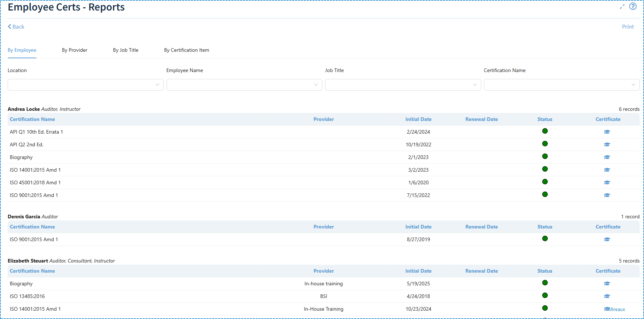The image size is (644, 319).
Task: Select the By Certification Item tab
Action: coord(186,50)
